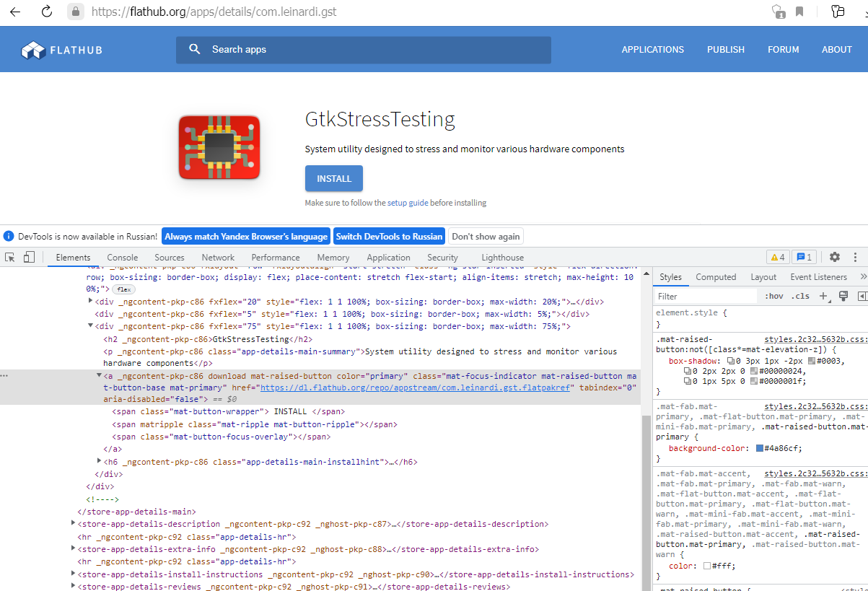Switch to the Performance tab
The width and height of the screenshot is (868, 591).
(276, 258)
